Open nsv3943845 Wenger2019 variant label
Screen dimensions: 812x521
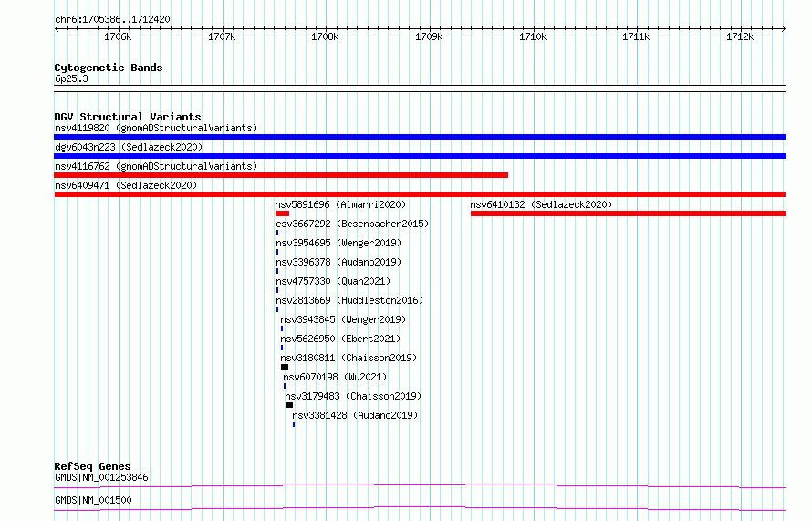(x=343, y=319)
